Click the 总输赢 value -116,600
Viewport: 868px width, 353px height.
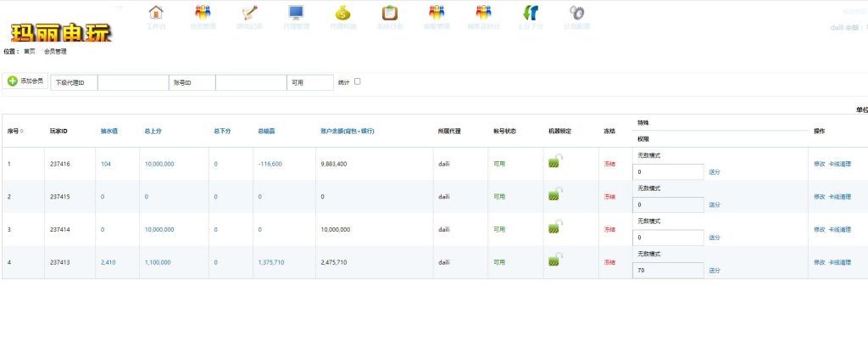coord(270,164)
